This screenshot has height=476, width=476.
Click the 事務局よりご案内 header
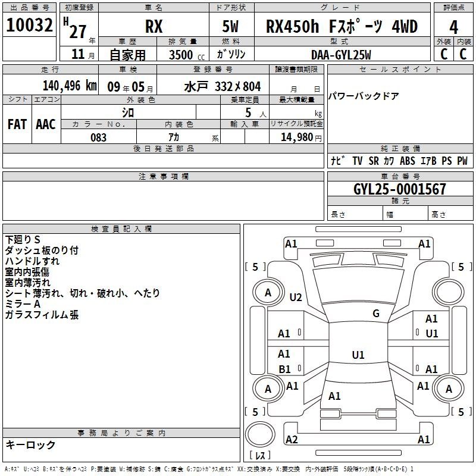coord(121,433)
